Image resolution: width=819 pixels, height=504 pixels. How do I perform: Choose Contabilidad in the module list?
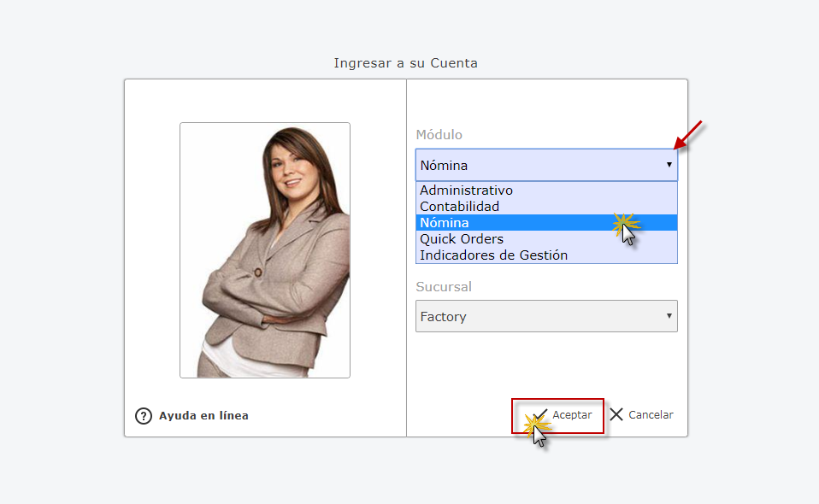click(x=459, y=207)
